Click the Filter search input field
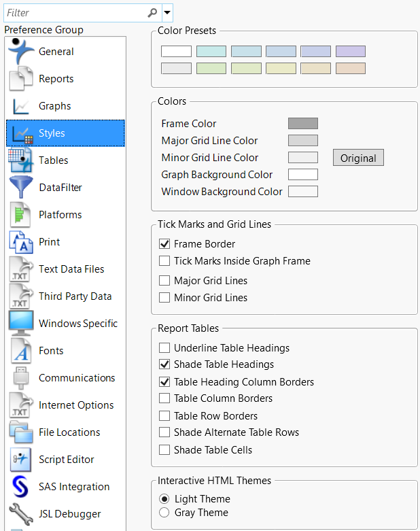This screenshot has width=420, height=531. coord(75,12)
